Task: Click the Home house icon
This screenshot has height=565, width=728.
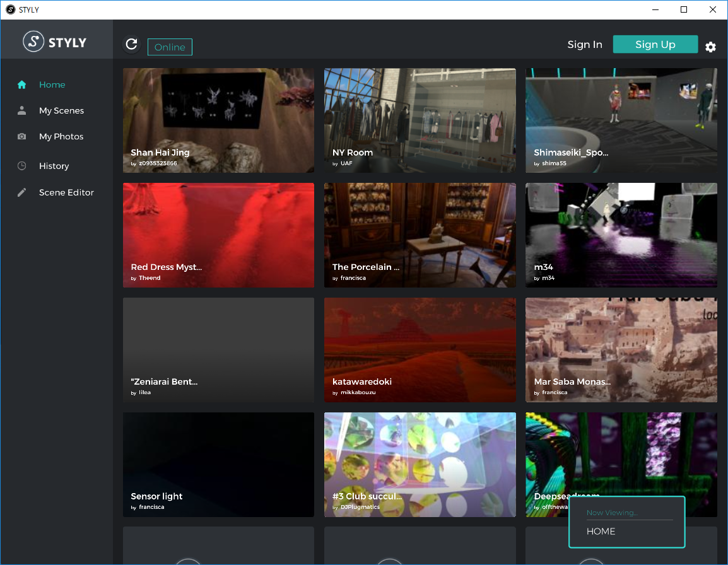Action: click(x=22, y=84)
